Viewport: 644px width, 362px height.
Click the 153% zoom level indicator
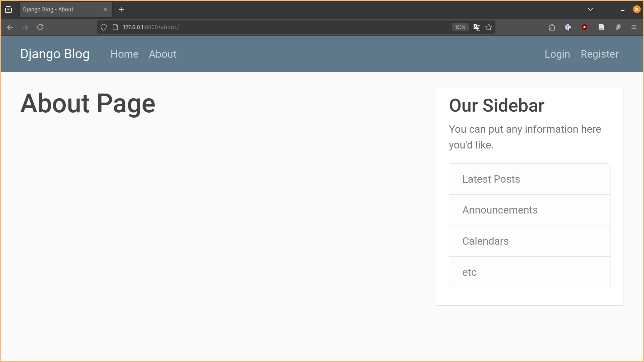(x=460, y=27)
